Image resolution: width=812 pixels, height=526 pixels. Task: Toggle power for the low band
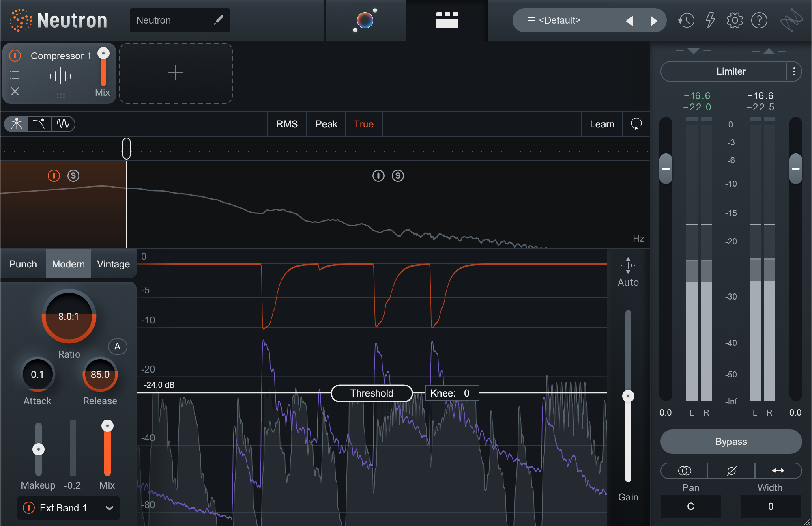[x=54, y=176]
